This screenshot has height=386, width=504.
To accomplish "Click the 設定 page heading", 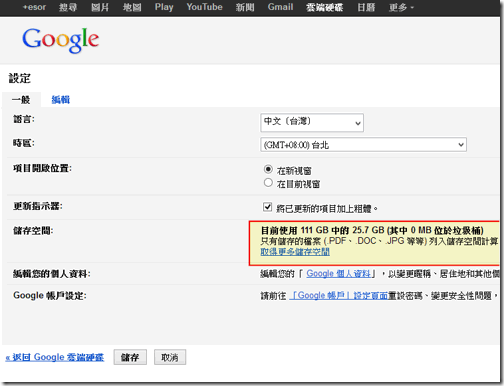I will [x=19, y=78].
